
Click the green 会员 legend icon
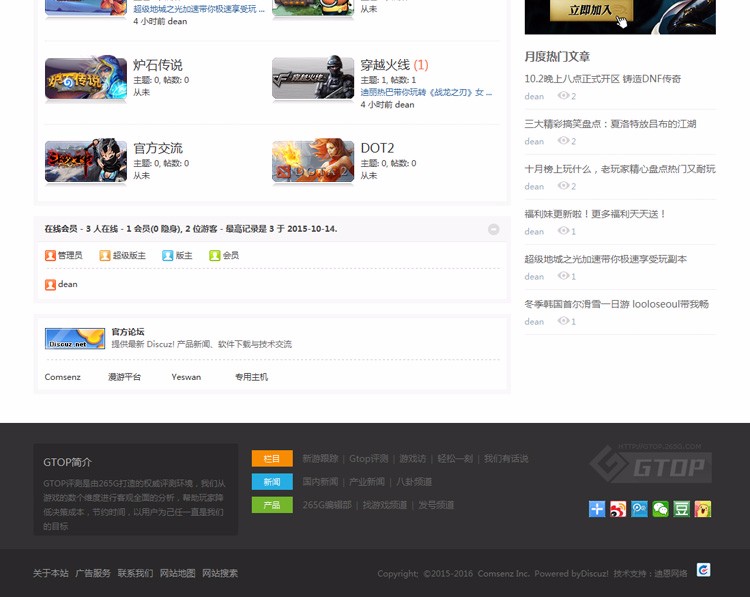tap(215, 255)
